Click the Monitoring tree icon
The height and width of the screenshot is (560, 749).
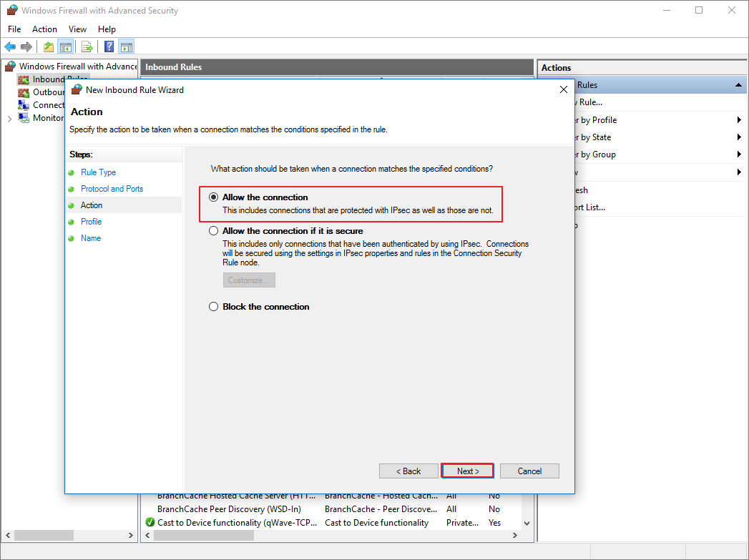pos(24,117)
